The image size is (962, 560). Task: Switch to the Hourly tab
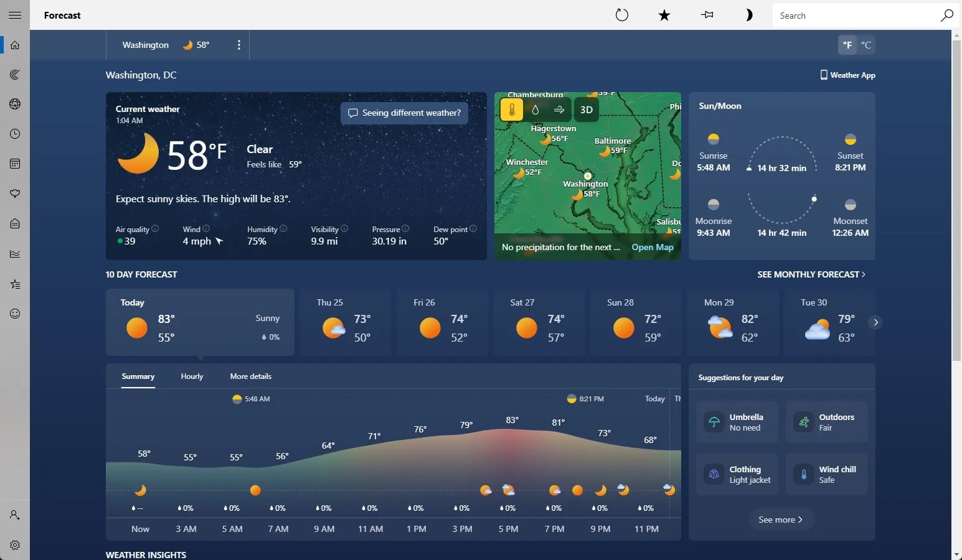(x=192, y=376)
